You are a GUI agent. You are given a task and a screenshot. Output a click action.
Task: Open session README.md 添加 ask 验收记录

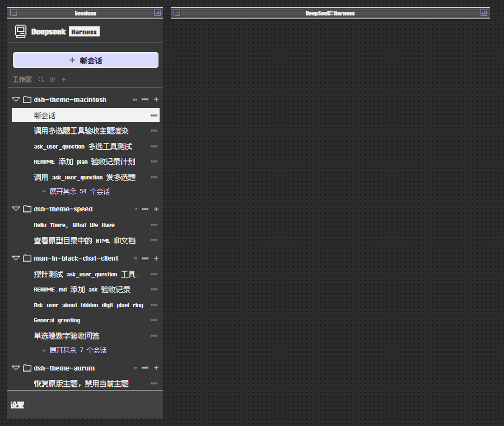coord(82,290)
